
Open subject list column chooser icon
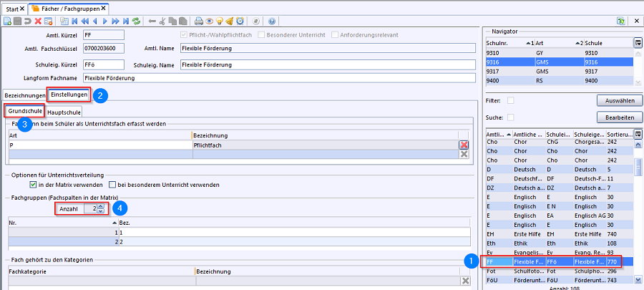[638, 135]
